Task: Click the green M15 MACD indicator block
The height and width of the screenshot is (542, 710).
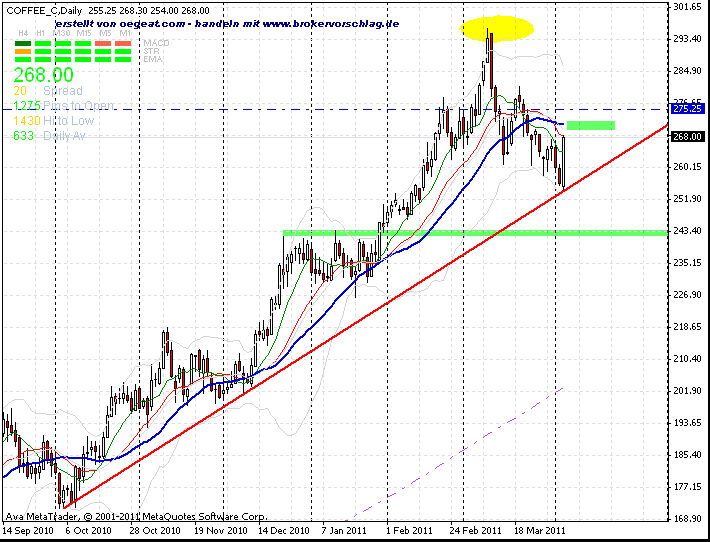Action: click(83, 44)
